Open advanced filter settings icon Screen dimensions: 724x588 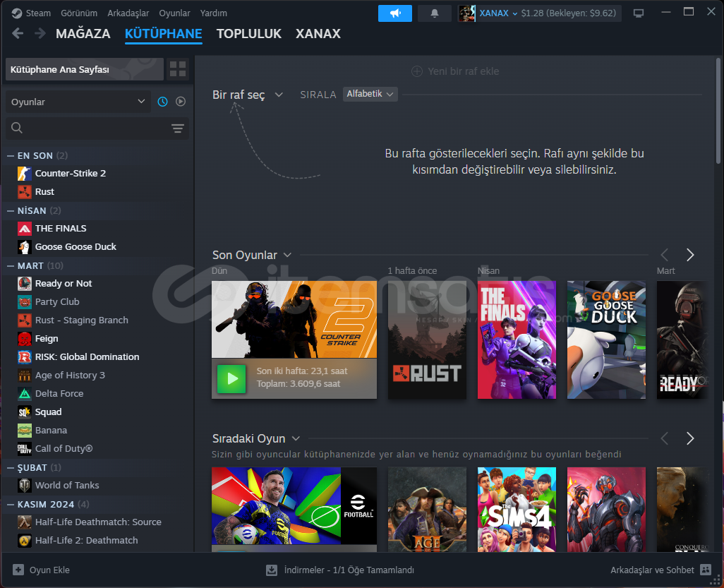(x=178, y=128)
